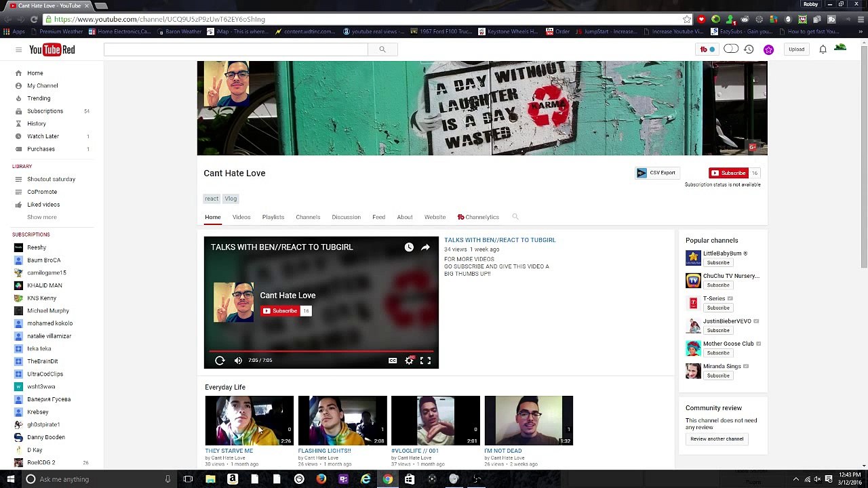Open the Windows Start menu
868x488 pixels.
(x=11, y=479)
